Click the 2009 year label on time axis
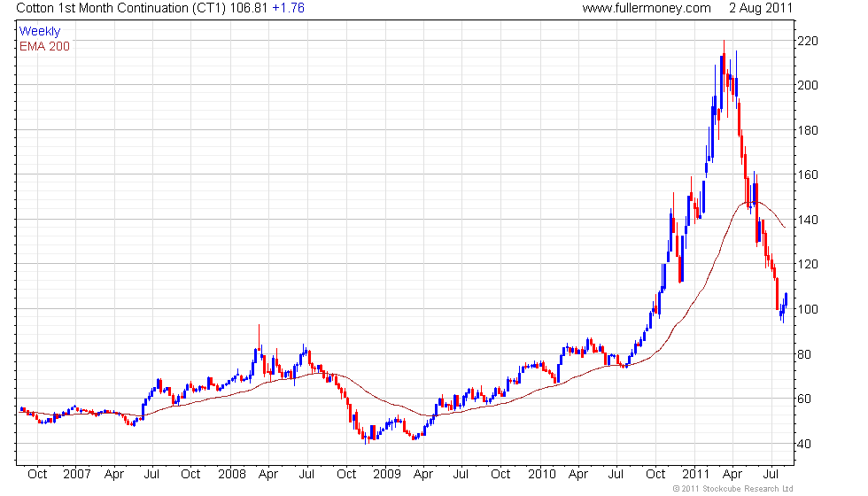Image resolution: width=868 pixels, height=496 pixels. coord(386,475)
